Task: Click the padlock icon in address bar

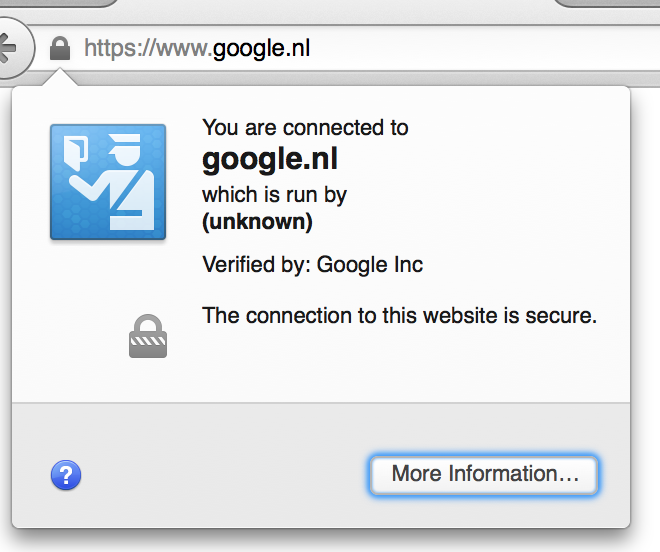Action: [60, 48]
